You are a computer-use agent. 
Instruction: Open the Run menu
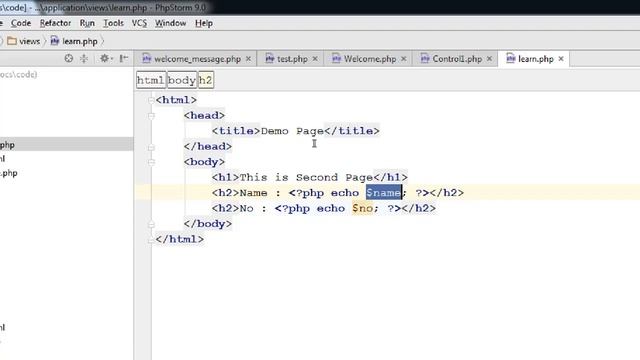(x=87, y=23)
